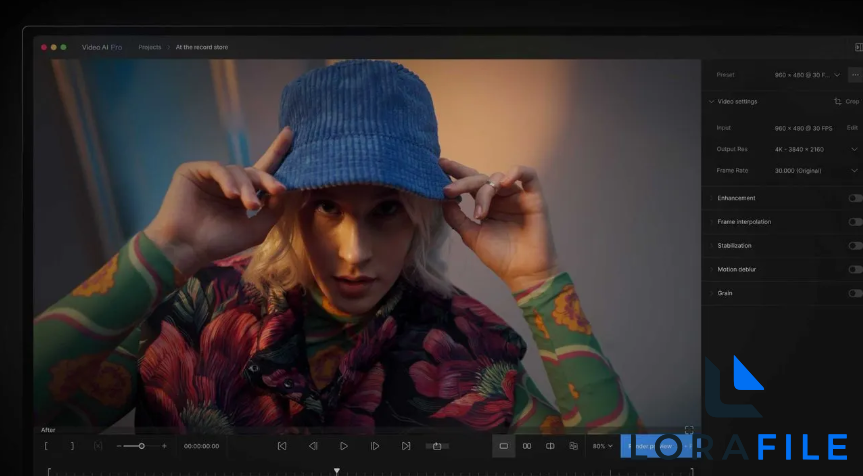Expand the Stabilization section chevron

click(x=711, y=245)
